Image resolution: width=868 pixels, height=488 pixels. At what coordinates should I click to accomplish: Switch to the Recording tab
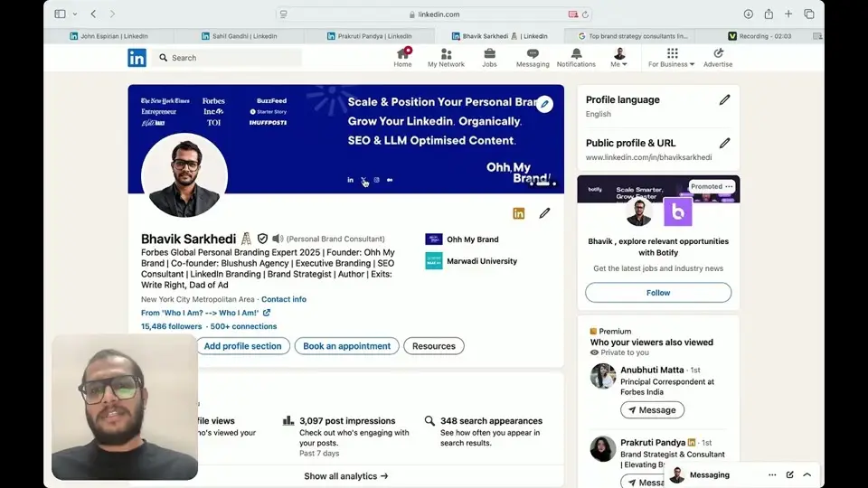coord(759,36)
